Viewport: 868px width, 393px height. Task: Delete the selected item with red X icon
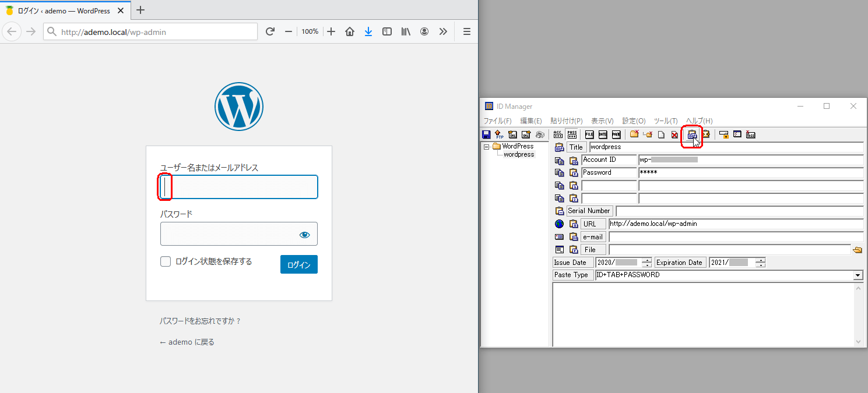point(674,134)
